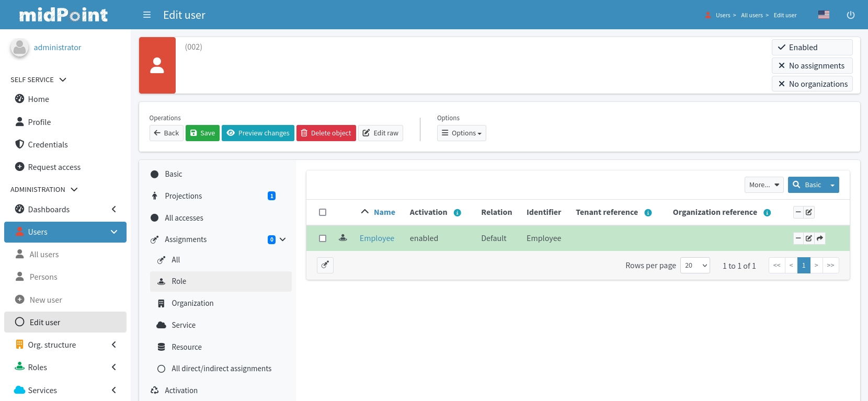
Task: Sort the table by Name column
Action: tap(384, 212)
